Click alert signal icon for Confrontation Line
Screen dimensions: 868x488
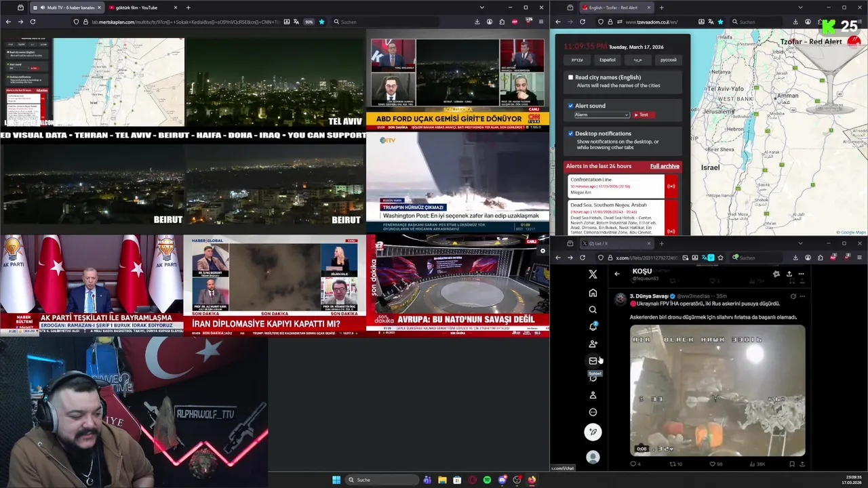point(671,186)
